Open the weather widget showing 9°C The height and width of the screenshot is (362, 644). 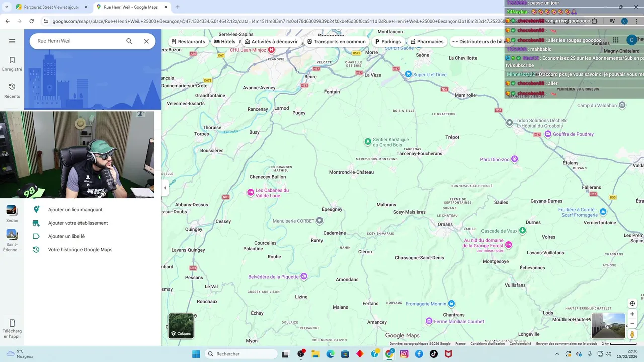click(x=19, y=354)
